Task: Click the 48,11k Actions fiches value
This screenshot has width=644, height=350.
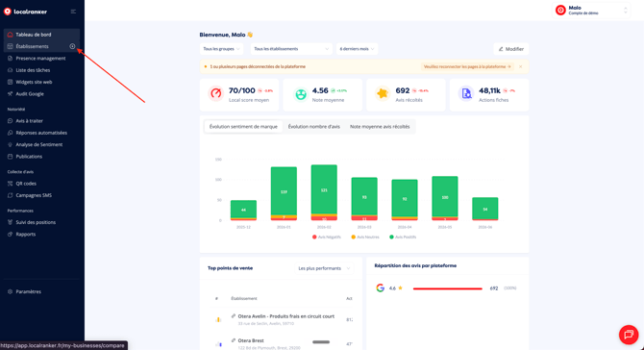Action: coord(489,90)
